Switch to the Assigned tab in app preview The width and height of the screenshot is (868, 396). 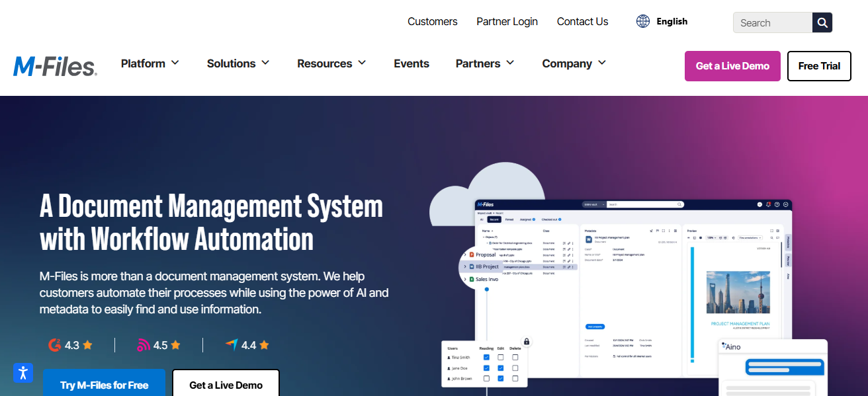(x=527, y=219)
